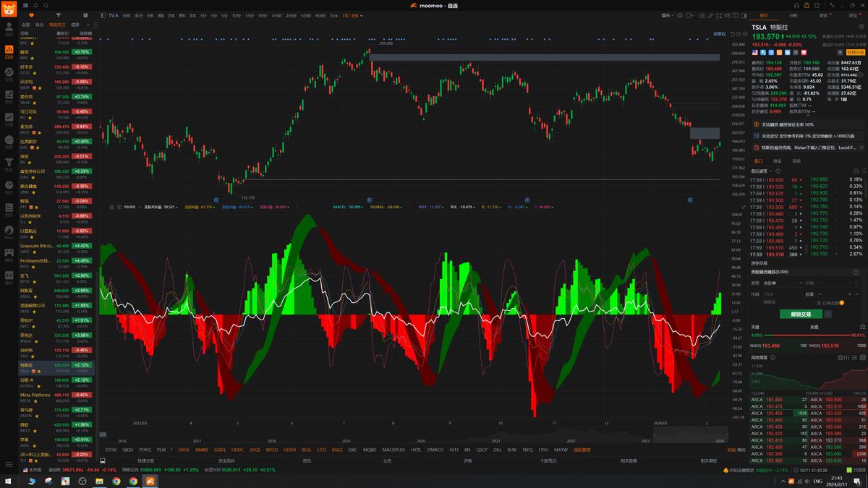Toggle the BDCD indicator at bottom

pyautogui.click(x=272, y=449)
